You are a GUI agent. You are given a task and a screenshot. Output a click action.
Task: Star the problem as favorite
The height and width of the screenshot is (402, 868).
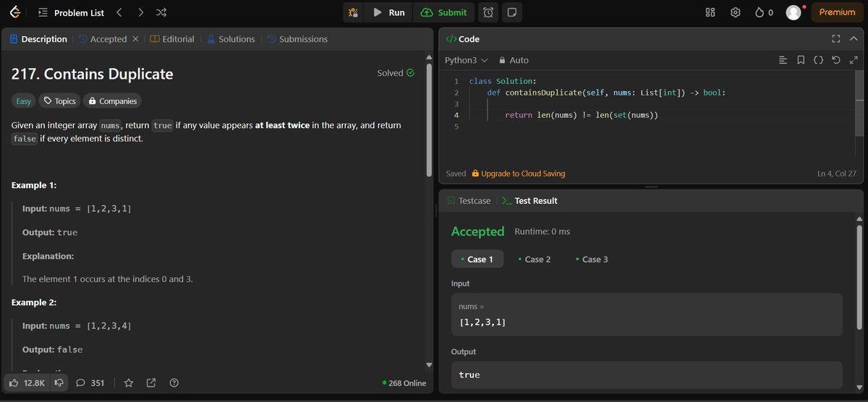129,382
